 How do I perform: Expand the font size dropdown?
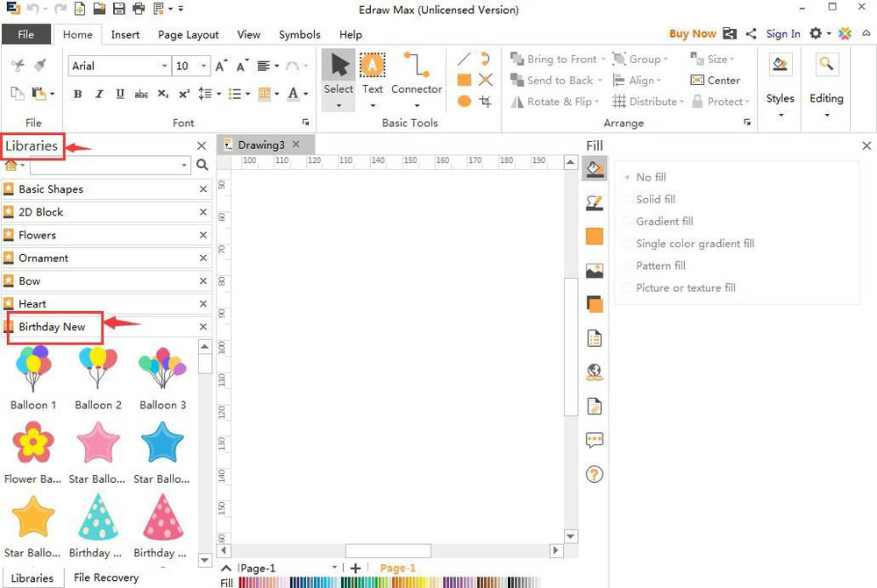tap(204, 66)
